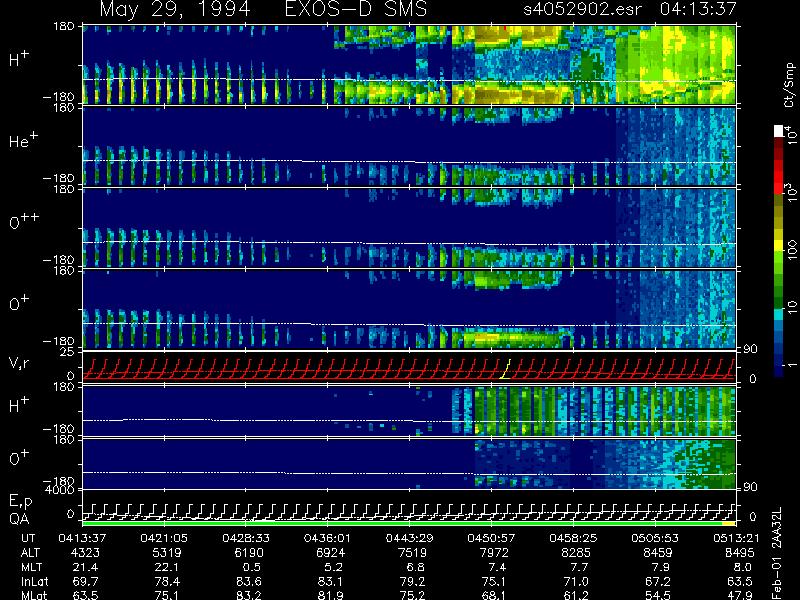Click InLat value '79.2'
800x600 pixels.
coord(414,582)
